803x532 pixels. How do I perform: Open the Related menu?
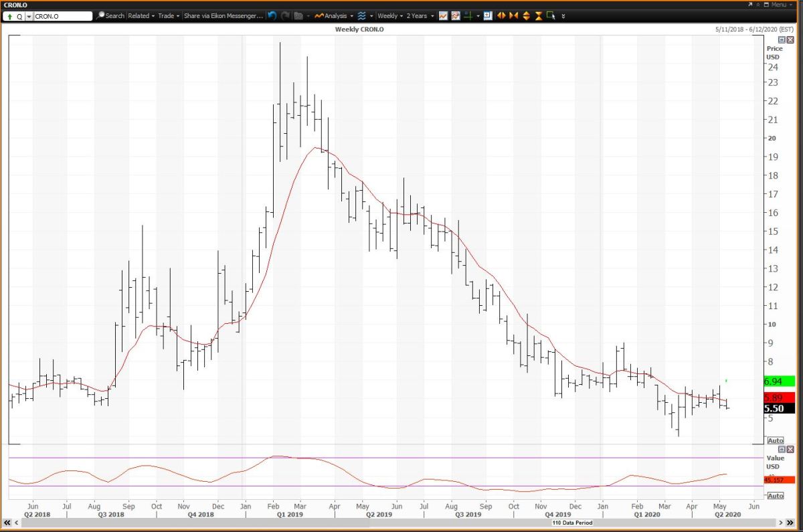pos(141,15)
